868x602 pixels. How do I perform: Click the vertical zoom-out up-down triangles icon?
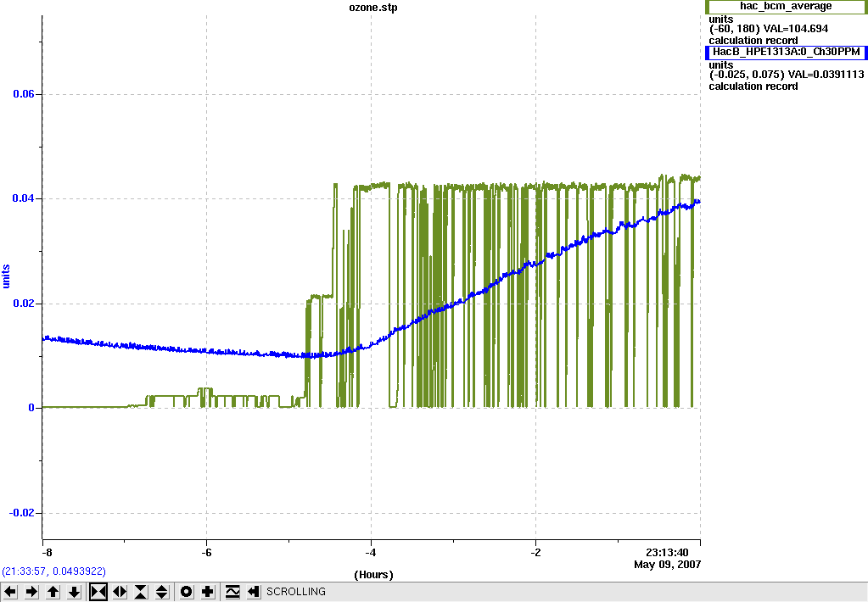pos(162,592)
